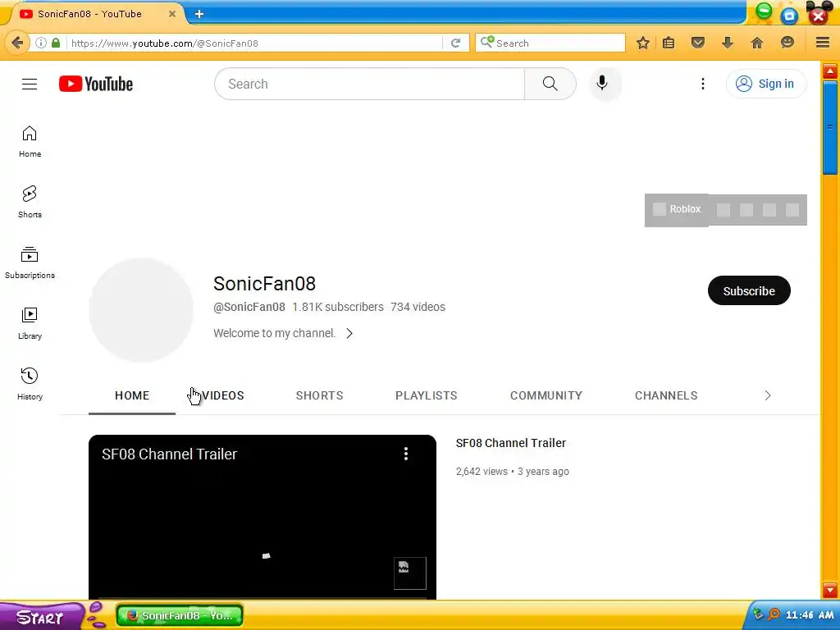Click the magnifier icon in the system tray
This screenshot has height=630, width=840.
[x=774, y=614]
